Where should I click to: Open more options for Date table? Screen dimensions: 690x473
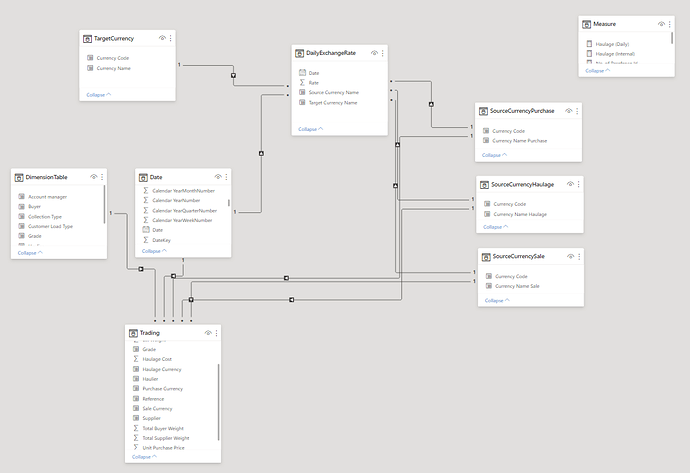pyautogui.click(x=226, y=177)
